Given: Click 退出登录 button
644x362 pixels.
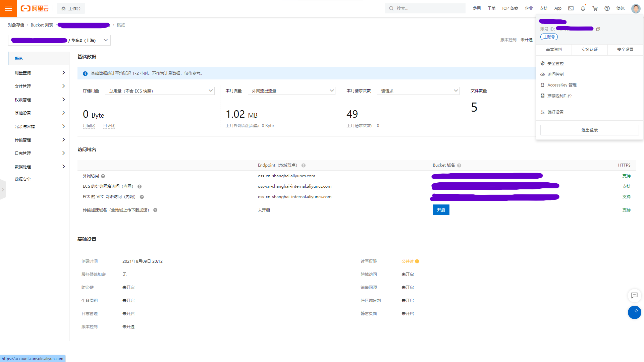Looking at the screenshot, I should [590, 129].
